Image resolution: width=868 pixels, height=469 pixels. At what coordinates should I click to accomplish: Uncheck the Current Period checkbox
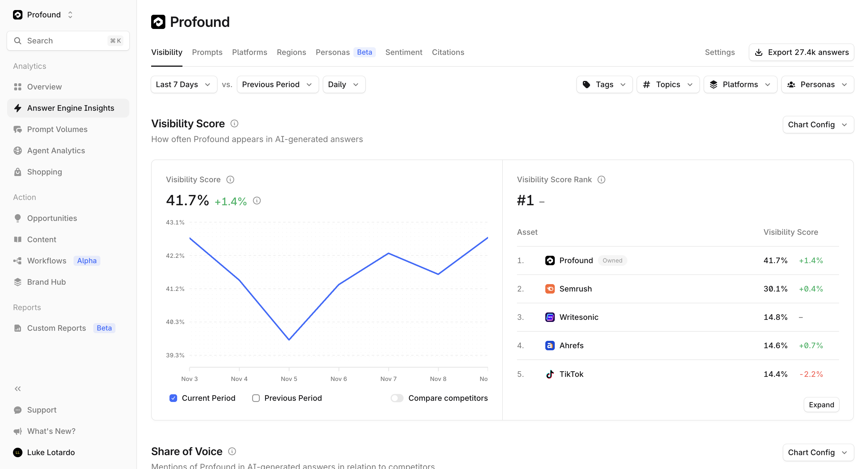(x=173, y=398)
